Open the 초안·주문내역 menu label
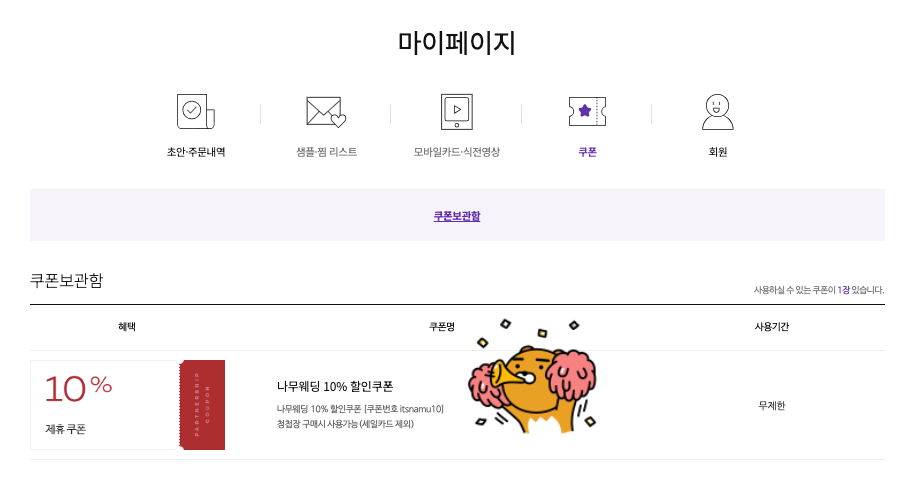 (x=196, y=152)
